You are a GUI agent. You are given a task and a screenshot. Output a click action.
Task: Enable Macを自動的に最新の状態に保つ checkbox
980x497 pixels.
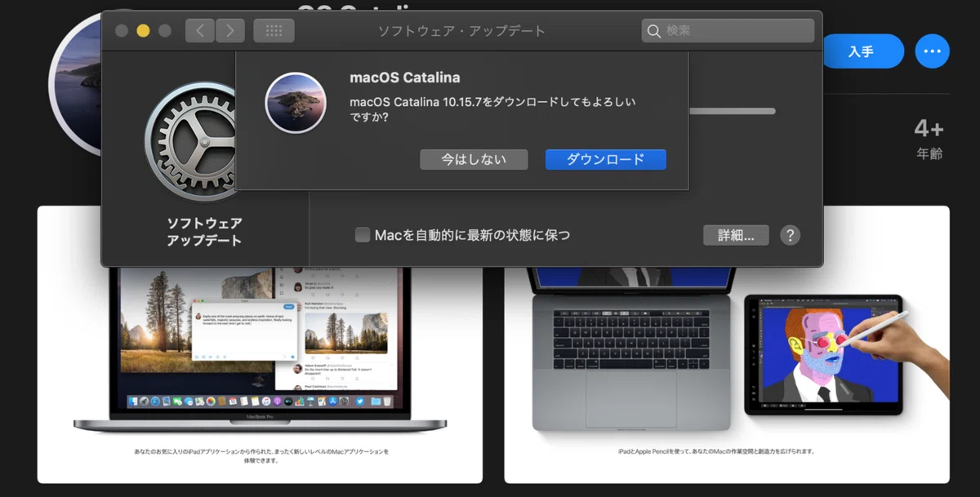point(363,235)
